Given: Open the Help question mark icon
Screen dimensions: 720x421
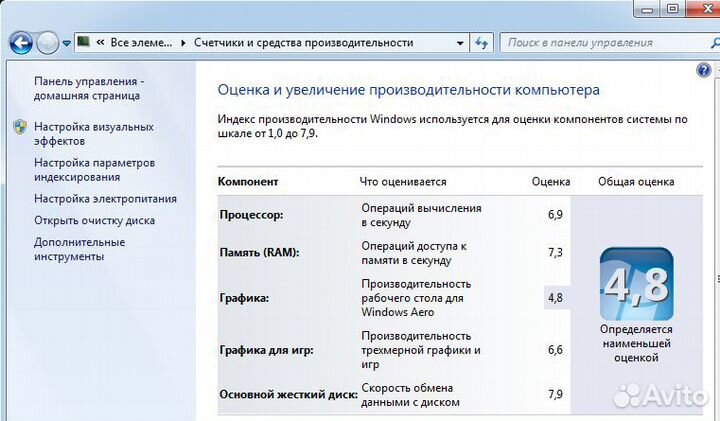Looking at the screenshot, I should click(x=703, y=70).
